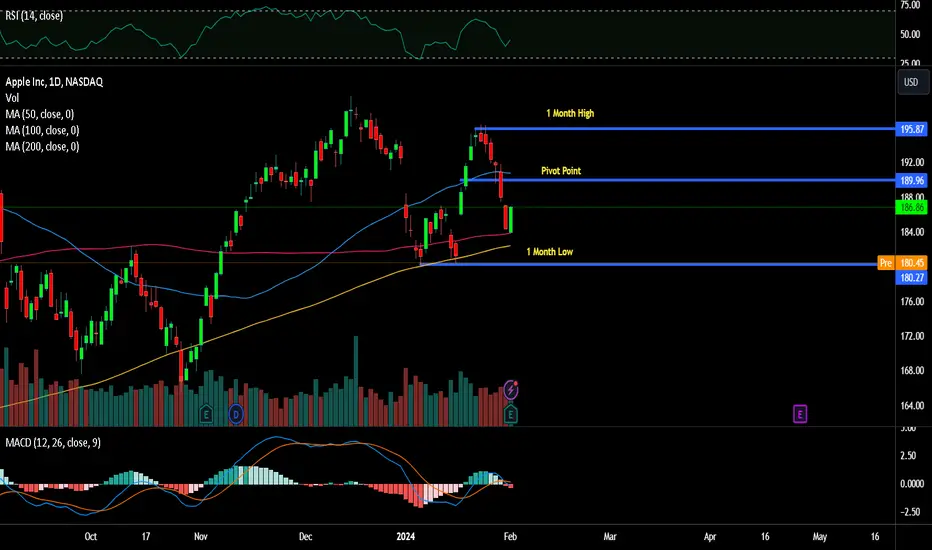932x550 pixels.
Task: Click the May date on time axis
Action: coord(820,537)
